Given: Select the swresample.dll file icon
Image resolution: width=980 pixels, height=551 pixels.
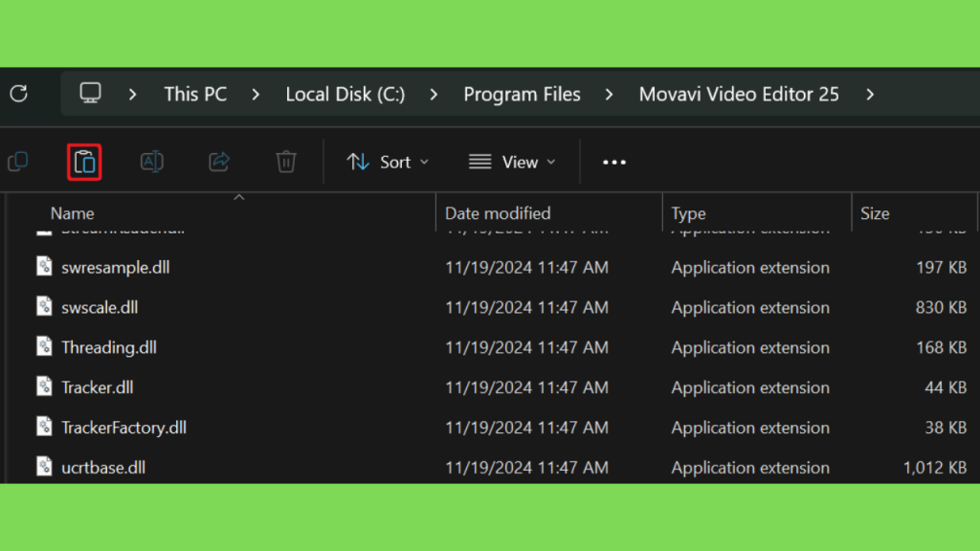Looking at the screenshot, I should pyautogui.click(x=44, y=267).
